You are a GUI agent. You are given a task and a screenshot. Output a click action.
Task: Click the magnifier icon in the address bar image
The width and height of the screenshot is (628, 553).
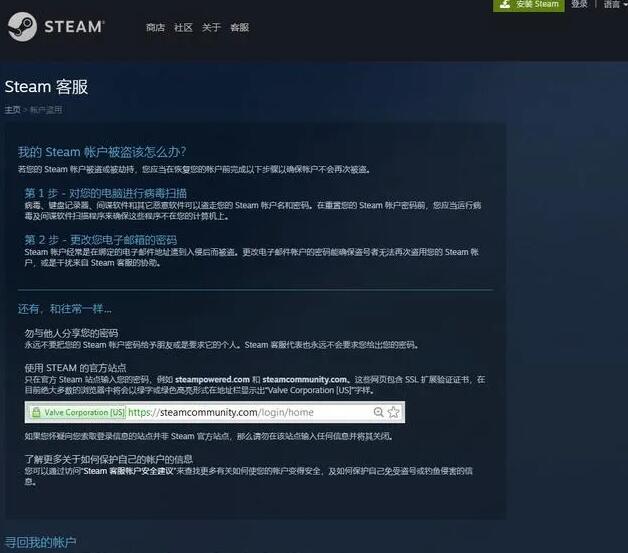click(x=378, y=412)
